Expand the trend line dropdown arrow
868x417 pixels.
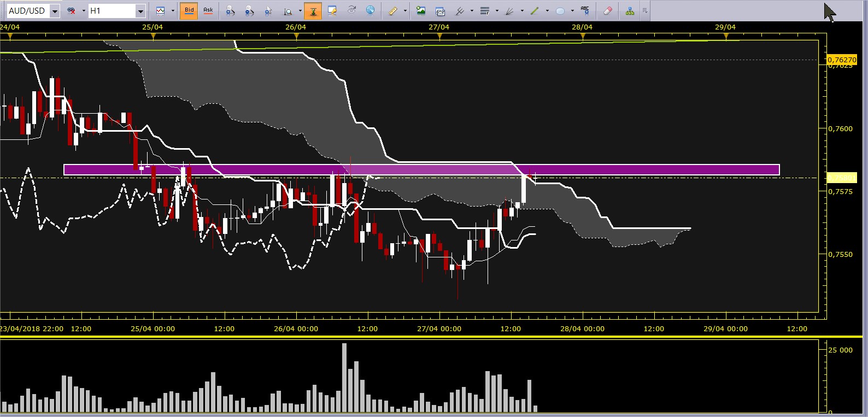coord(547,10)
